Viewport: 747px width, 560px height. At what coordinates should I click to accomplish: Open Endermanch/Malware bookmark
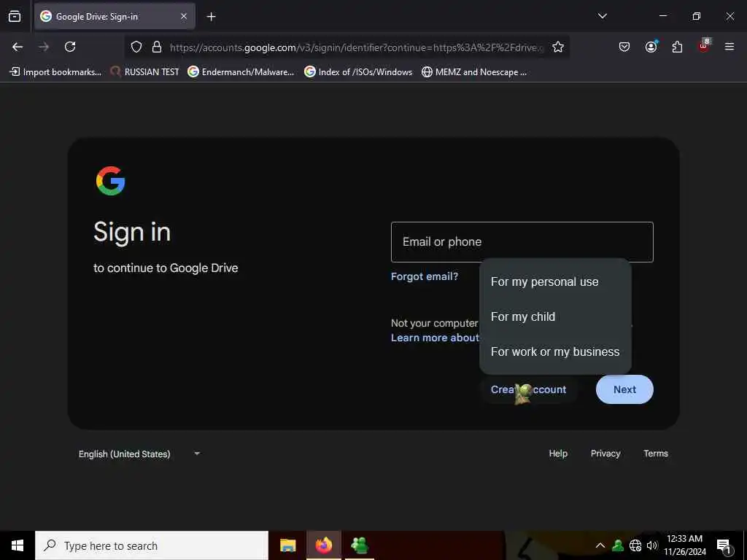tap(241, 72)
